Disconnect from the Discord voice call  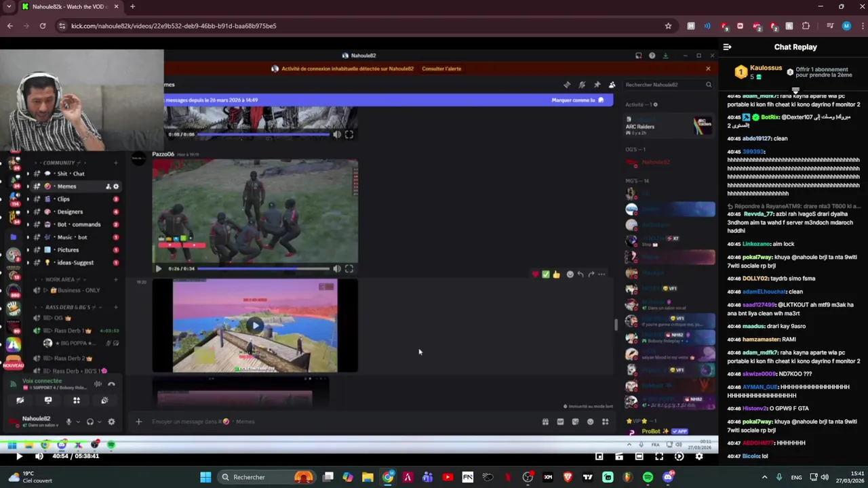pyautogui.click(x=111, y=384)
